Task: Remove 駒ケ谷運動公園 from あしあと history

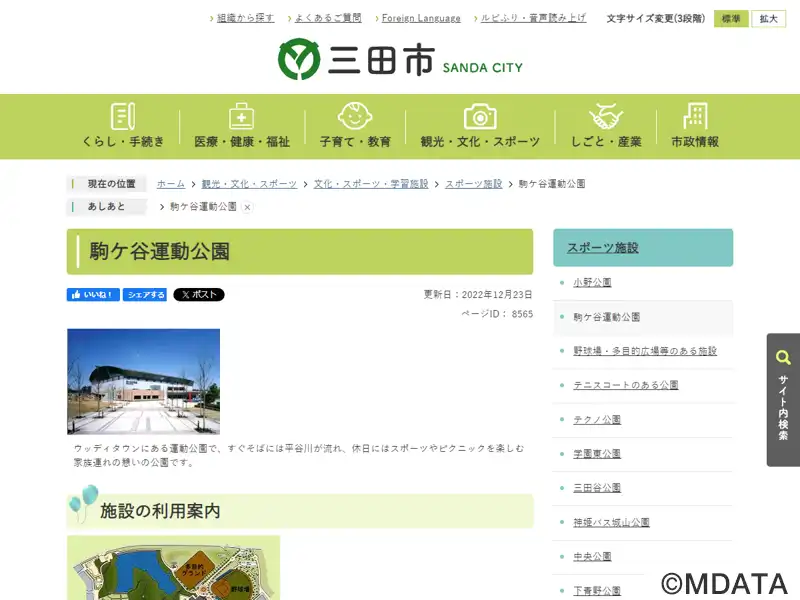Action: 247,207
